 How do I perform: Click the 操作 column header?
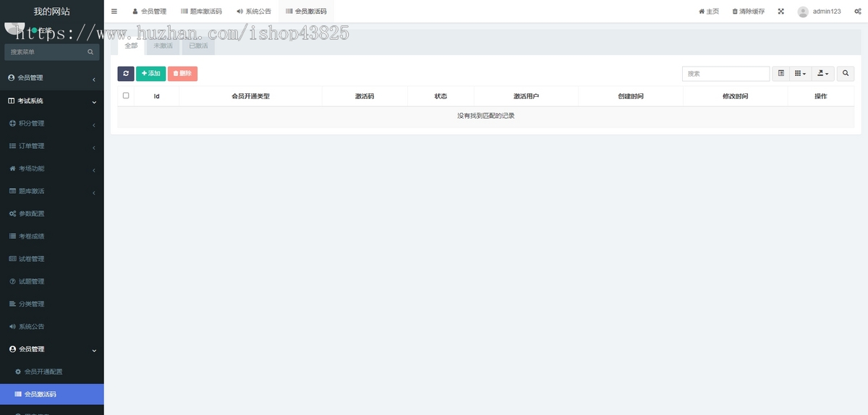pos(820,96)
